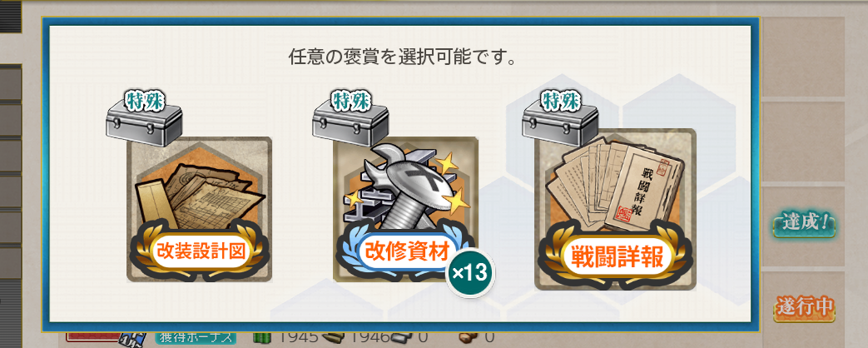This screenshot has width=868, height=348.
Task: Click the ×13 quantity badge
Action: click(x=470, y=272)
